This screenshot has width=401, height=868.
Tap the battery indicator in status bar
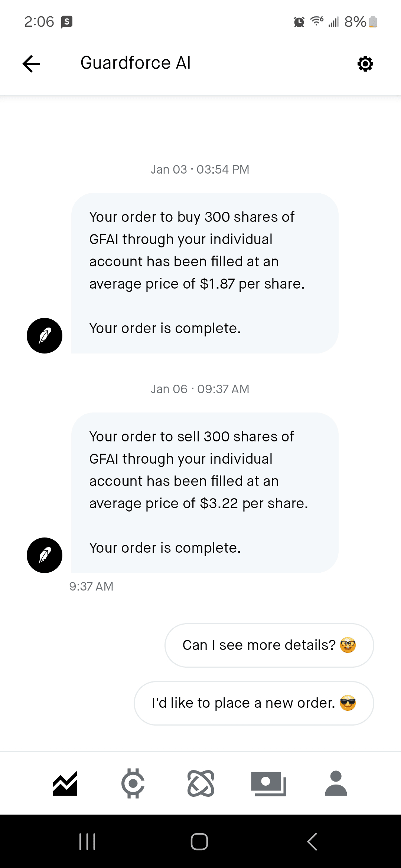click(373, 22)
